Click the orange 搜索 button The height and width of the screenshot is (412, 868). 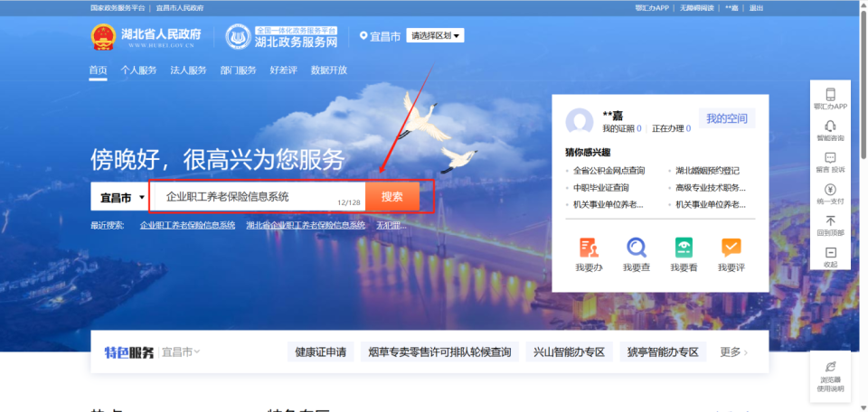(392, 197)
